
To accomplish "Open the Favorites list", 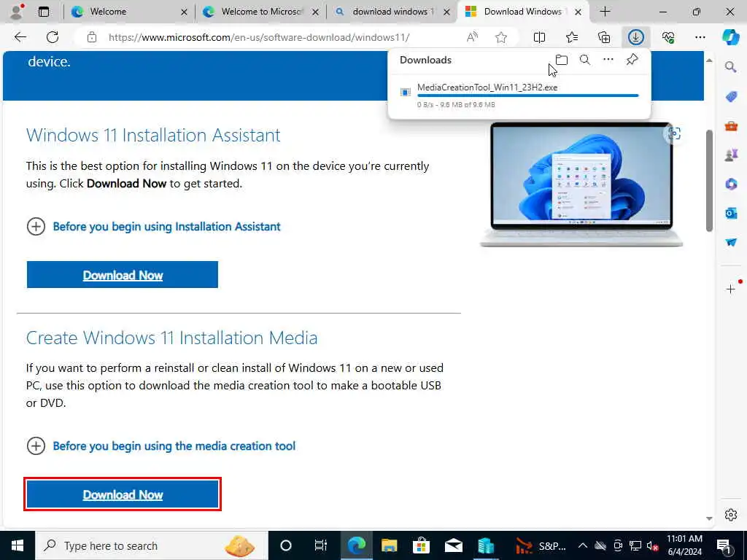I will click(x=572, y=37).
